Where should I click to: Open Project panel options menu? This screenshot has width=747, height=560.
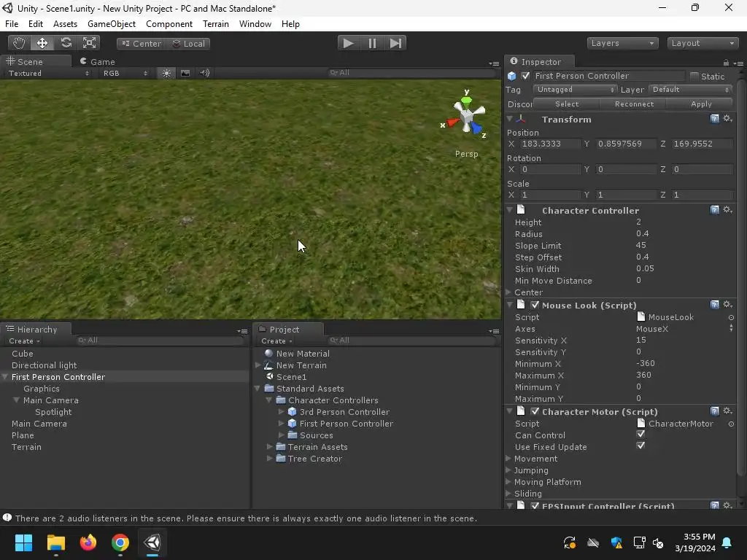coord(494,331)
